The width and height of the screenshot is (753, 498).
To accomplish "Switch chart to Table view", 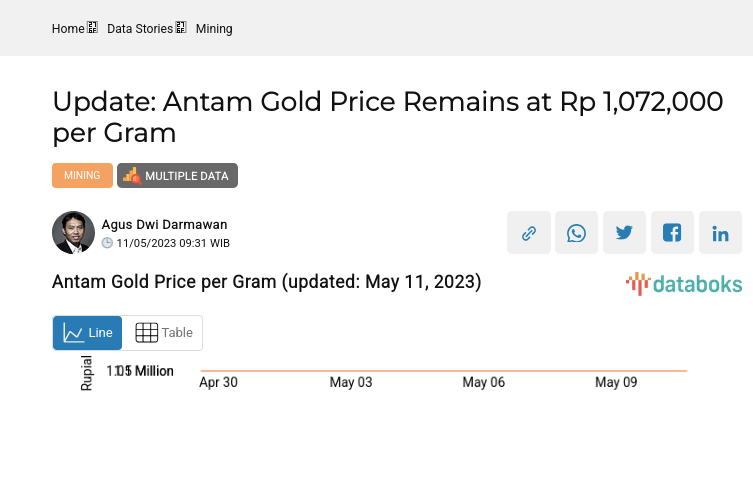I will click(x=163, y=333).
